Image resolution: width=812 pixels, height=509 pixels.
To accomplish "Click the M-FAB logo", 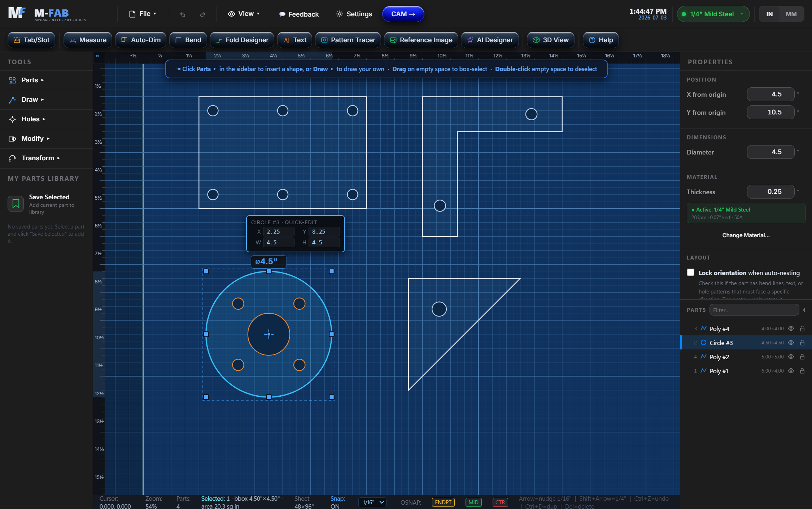I will tap(47, 14).
